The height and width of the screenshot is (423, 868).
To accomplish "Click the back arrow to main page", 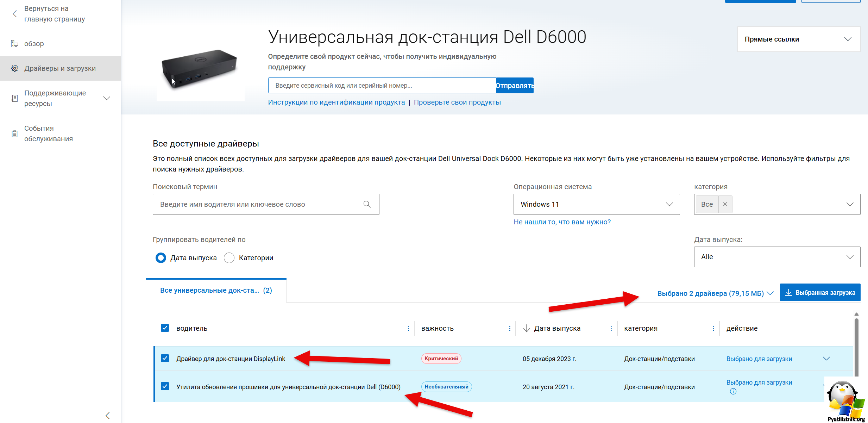I will pyautogui.click(x=15, y=14).
